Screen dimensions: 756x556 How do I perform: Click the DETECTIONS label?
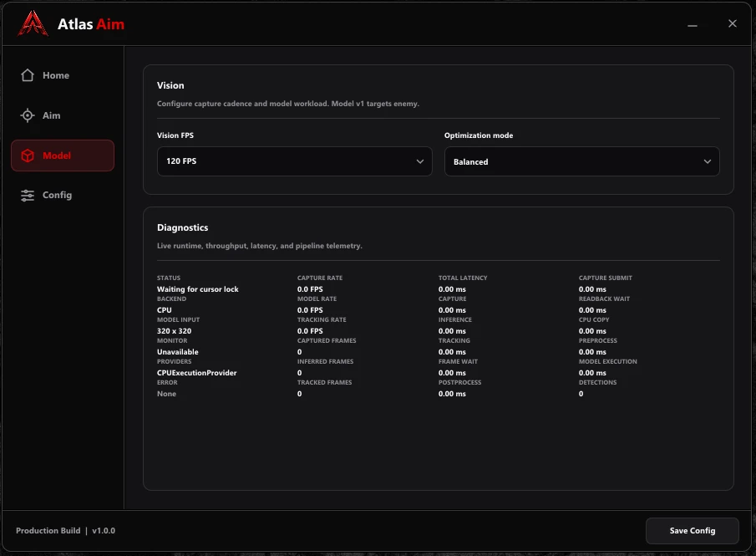click(598, 382)
